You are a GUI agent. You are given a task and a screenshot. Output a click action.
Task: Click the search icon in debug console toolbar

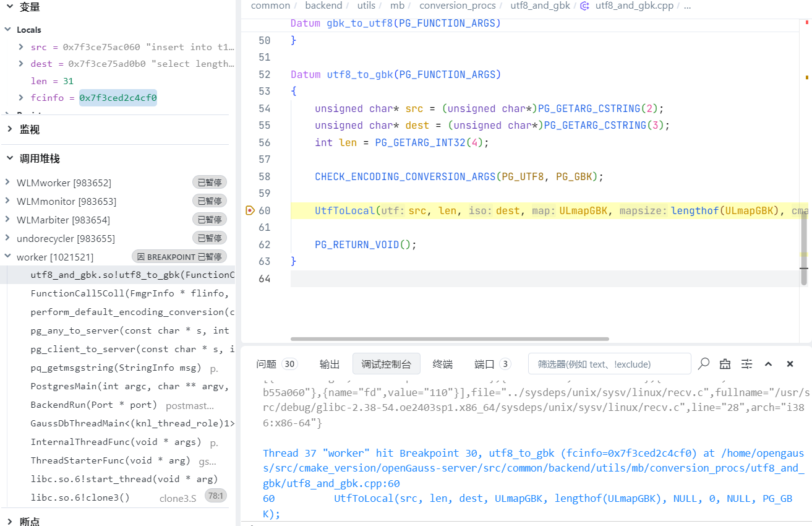click(x=704, y=364)
